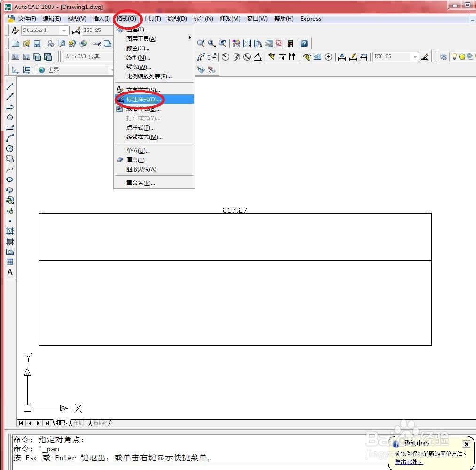Open the 标注(N) menu
The width and height of the screenshot is (476, 470).
pos(203,19)
